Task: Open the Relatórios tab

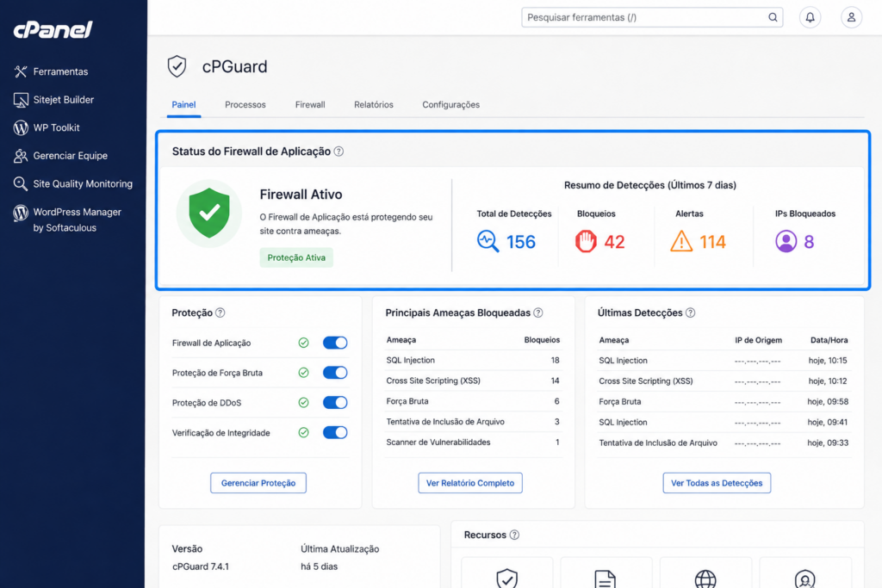Action: coord(374,104)
